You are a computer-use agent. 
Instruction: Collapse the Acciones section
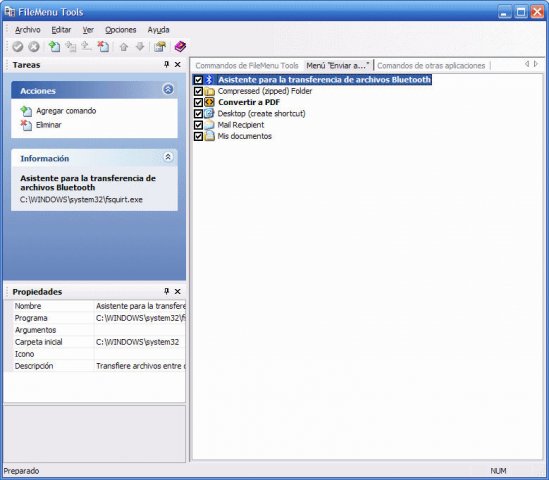point(168,89)
